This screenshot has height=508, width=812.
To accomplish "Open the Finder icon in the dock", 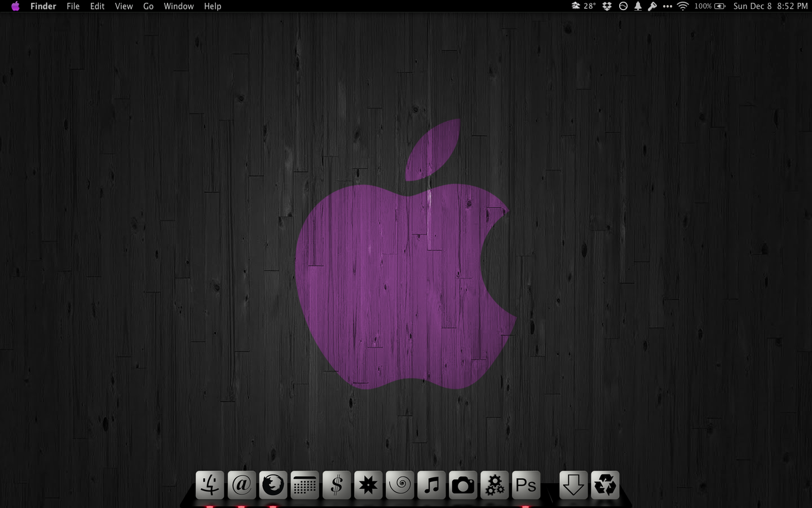I will click(210, 485).
